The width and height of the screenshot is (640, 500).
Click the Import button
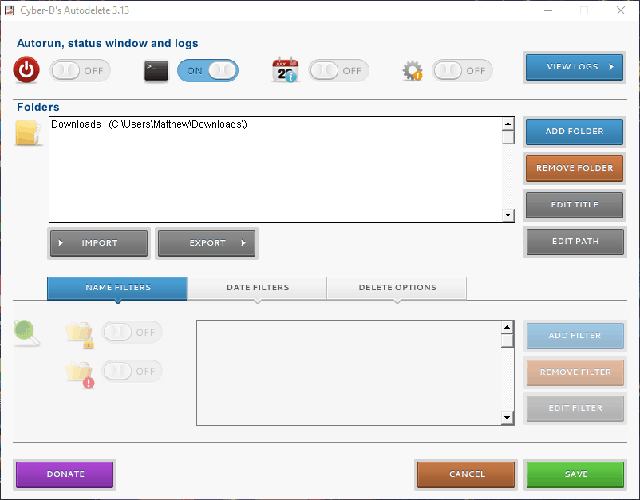pyautogui.click(x=99, y=243)
